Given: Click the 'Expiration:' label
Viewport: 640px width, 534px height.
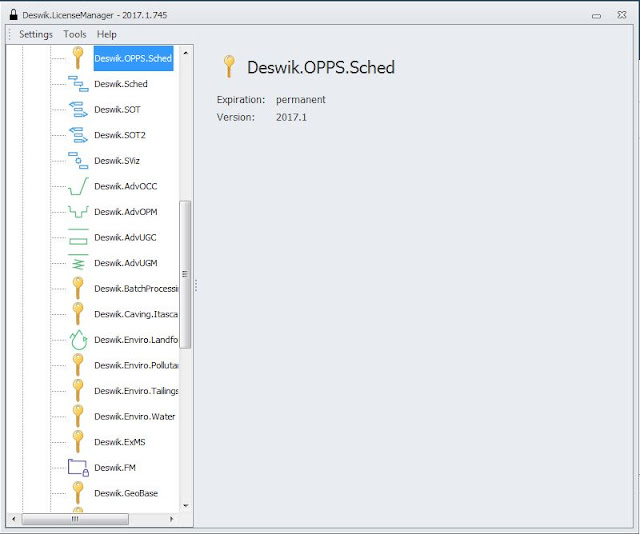Looking at the screenshot, I should pyautogui.click(x=241, y=100).
